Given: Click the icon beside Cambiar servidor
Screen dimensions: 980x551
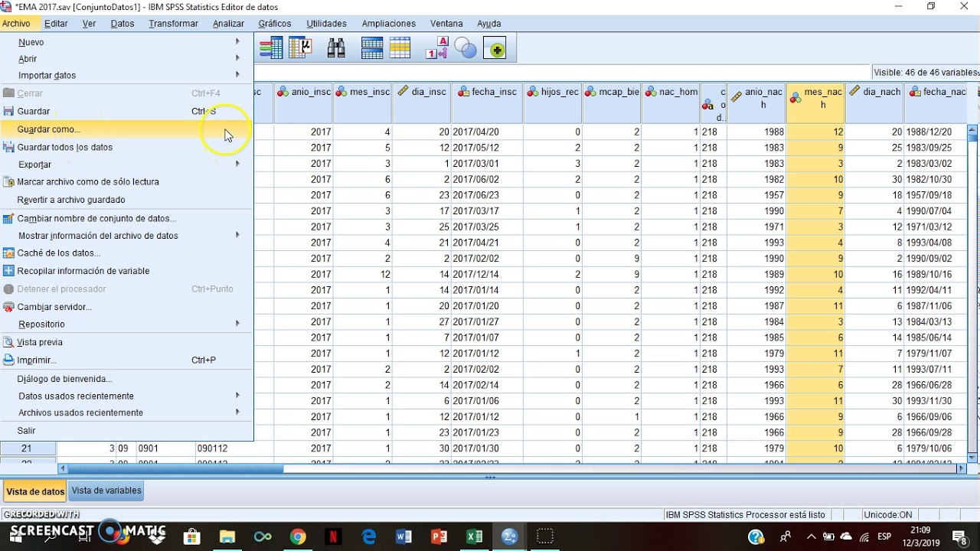Looking at the screenshot, I should (9, 307).
